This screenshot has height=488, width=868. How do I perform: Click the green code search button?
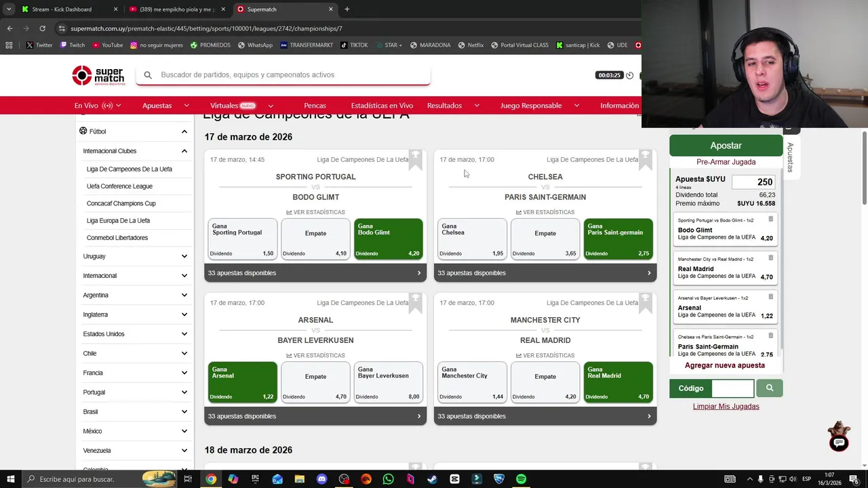pyautogui.click(x=769, y=388)
